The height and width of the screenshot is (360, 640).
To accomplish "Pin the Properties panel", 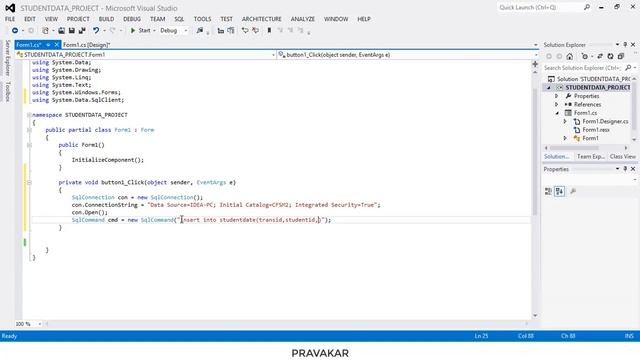I will click(x=625, y=169).
